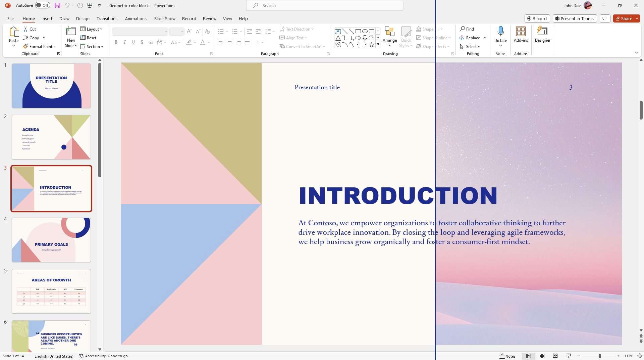Click the New Slide icon
The height and width of the screenshot is (360, 644).
tap(71, 32)
